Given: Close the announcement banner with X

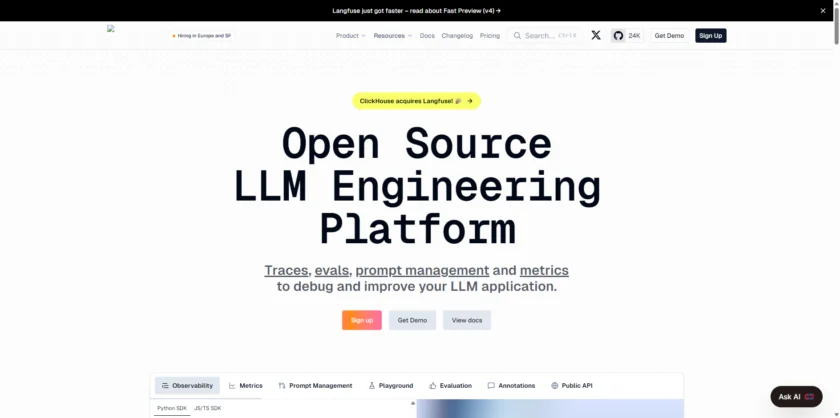Looking at the screenshot, I should 823,10.
